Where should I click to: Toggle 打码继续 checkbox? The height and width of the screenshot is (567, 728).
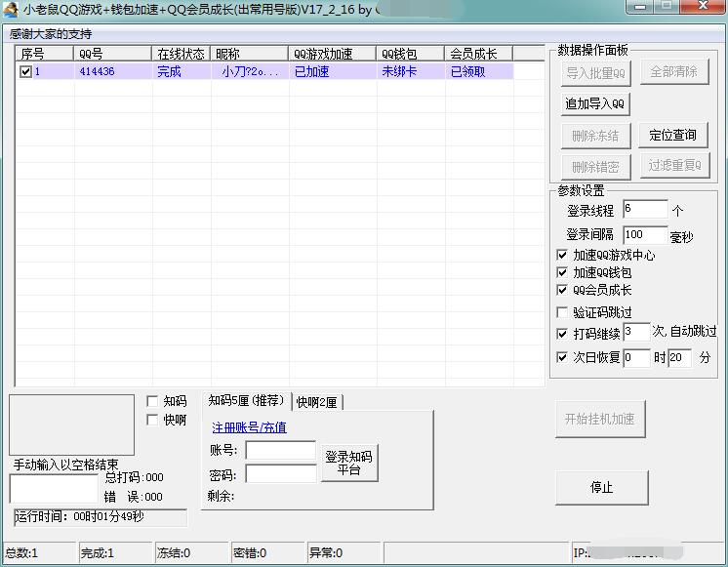tap(562, 334)
